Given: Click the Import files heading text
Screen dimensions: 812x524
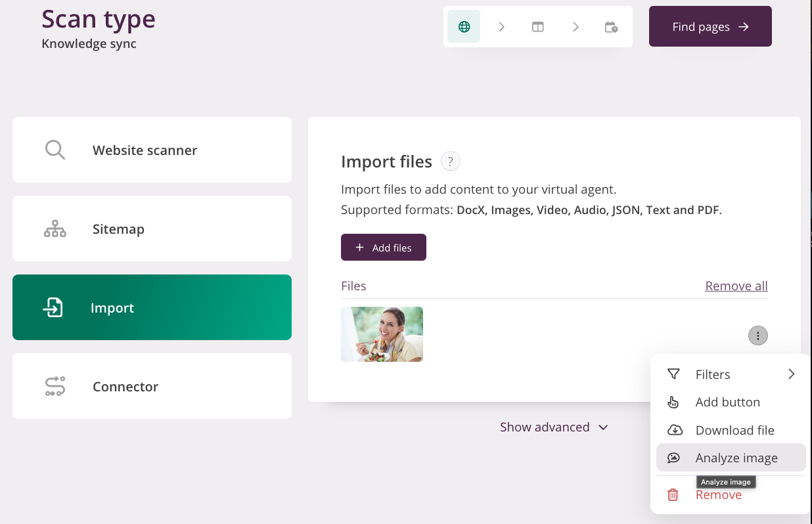Looking at the screenshot, I should [x=386, y=161].
